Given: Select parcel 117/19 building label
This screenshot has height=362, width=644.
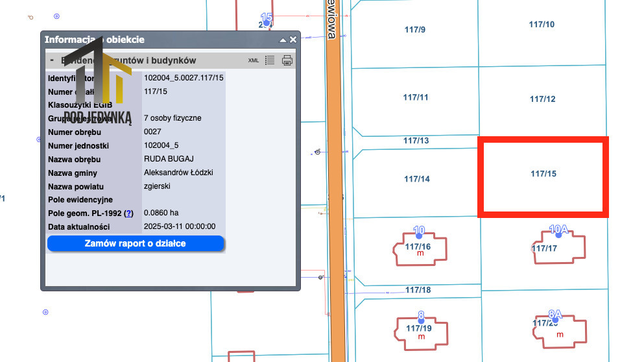Looking at the screenshot, I should tap(419, 328).
